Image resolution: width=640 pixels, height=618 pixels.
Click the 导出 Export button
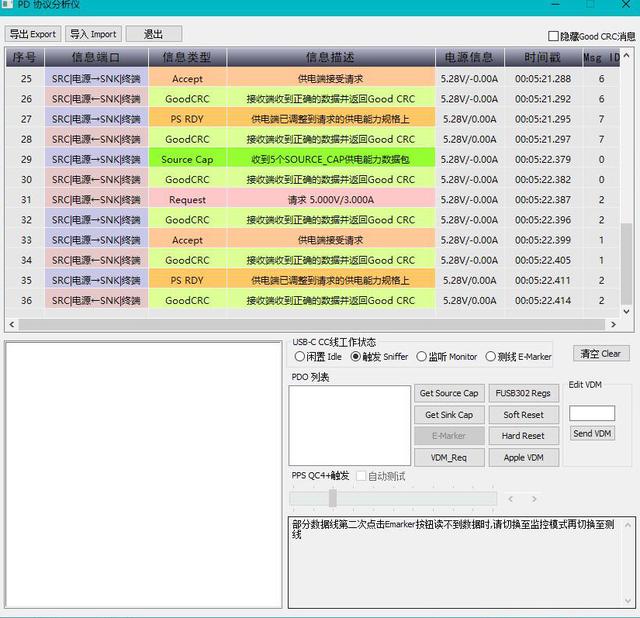pyautogui.click(x=33, y=34)
